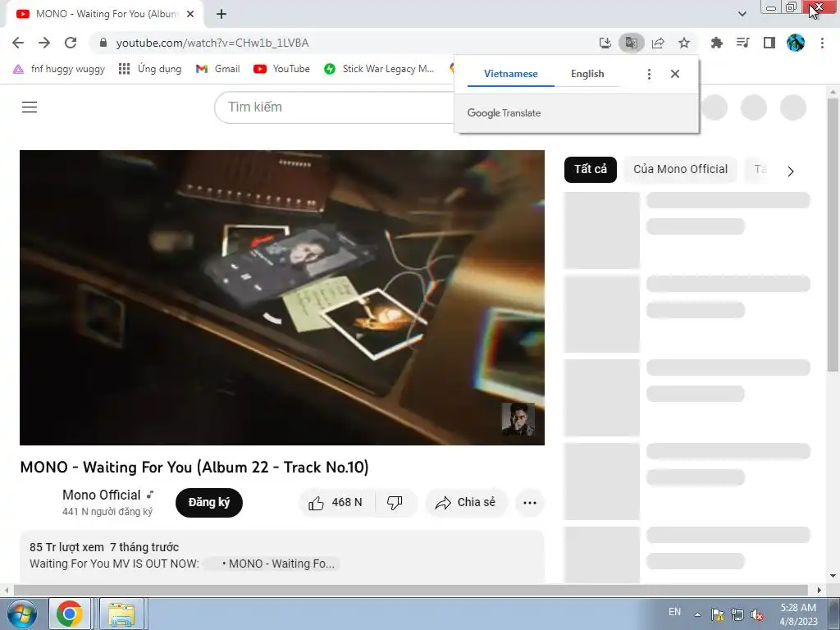Open the Mono Official channel name
Viewport: 840px width, 630px height.
(x=101, y=495)
